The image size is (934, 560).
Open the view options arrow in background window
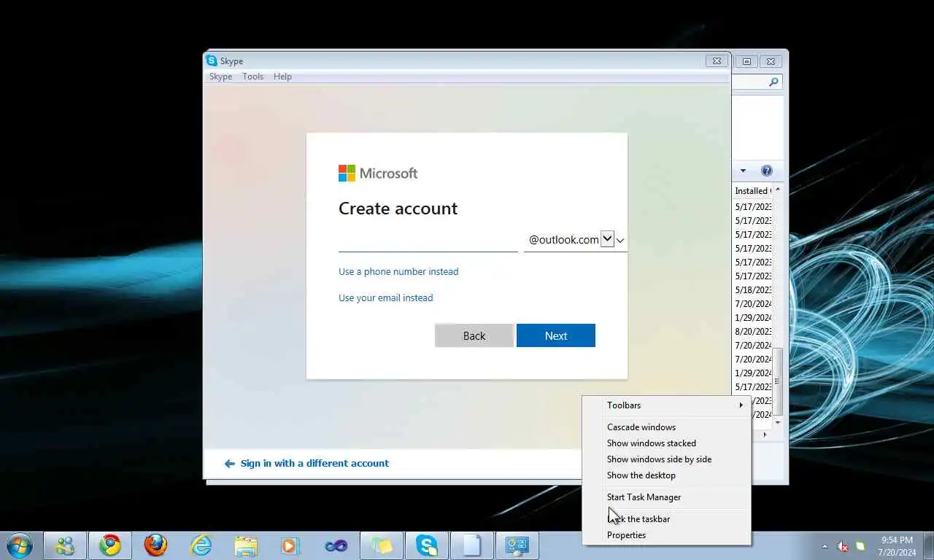743,171
